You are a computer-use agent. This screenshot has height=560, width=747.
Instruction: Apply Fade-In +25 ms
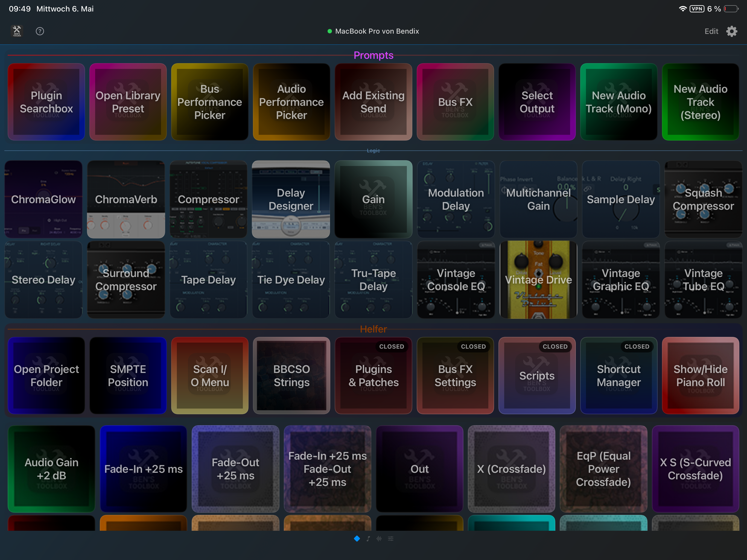143,469
